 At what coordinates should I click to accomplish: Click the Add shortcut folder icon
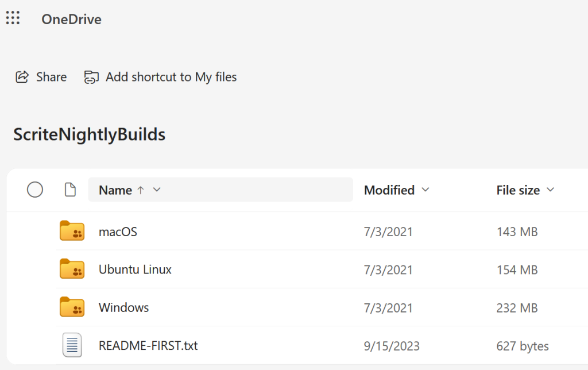[x=91, y=77]
